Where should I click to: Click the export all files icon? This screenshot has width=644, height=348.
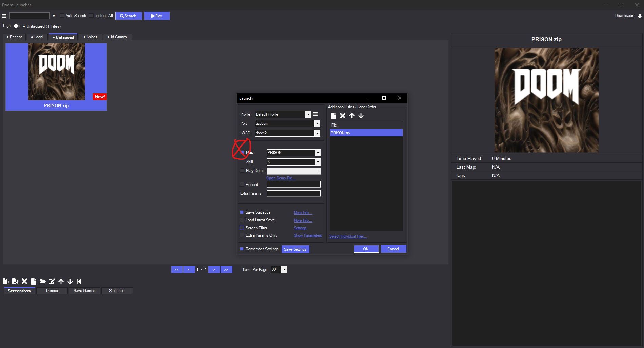click(15, 281)
